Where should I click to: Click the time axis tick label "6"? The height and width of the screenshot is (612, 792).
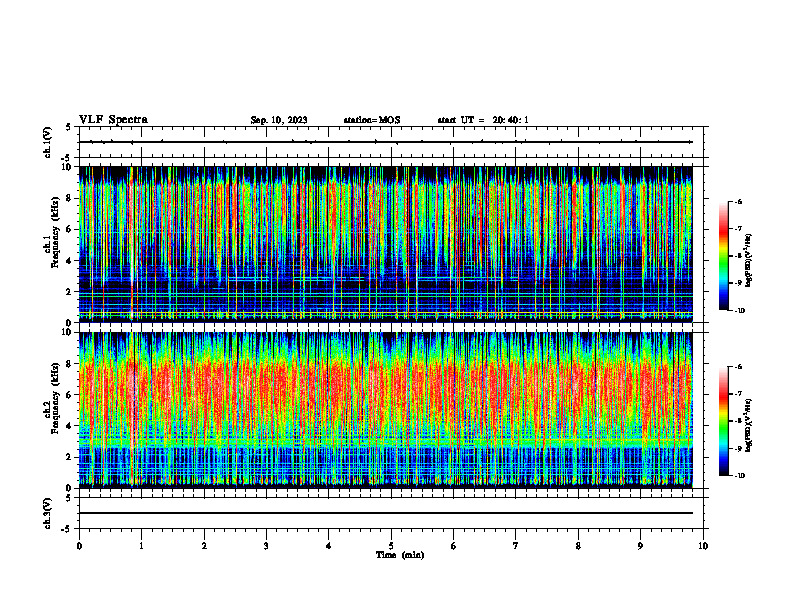(x=454, y=546)
